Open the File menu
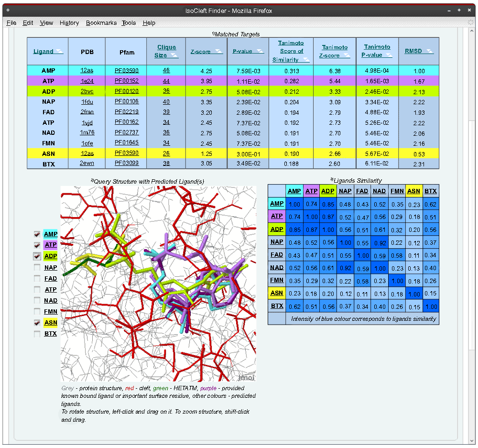Image resolution: width=478 pixels, height=448 pixels. [11, 22]
